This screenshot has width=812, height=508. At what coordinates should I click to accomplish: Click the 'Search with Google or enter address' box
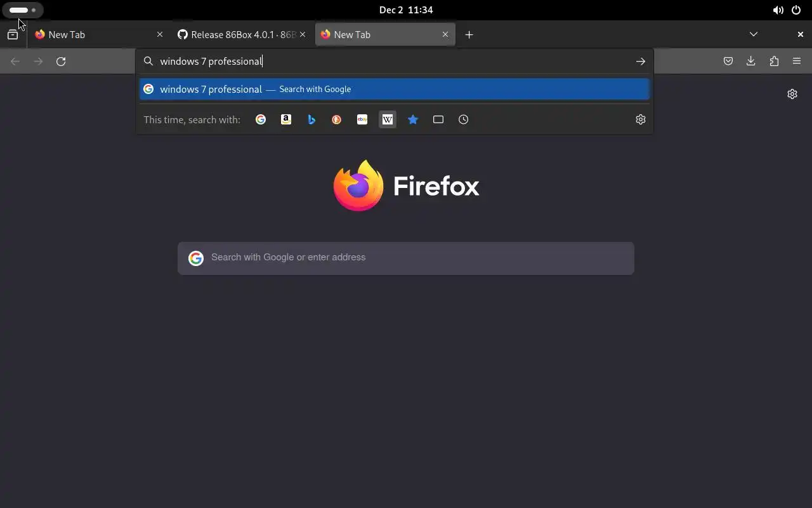coord(406,258)
